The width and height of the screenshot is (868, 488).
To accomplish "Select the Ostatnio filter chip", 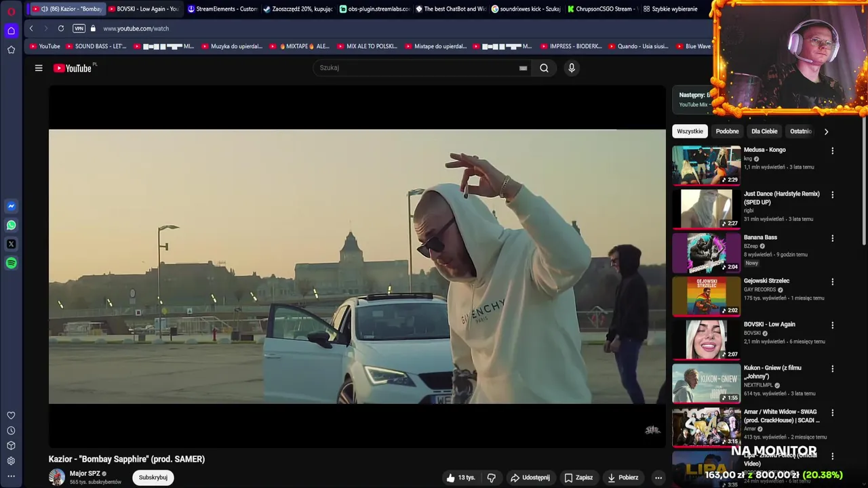I will [800, 131].
